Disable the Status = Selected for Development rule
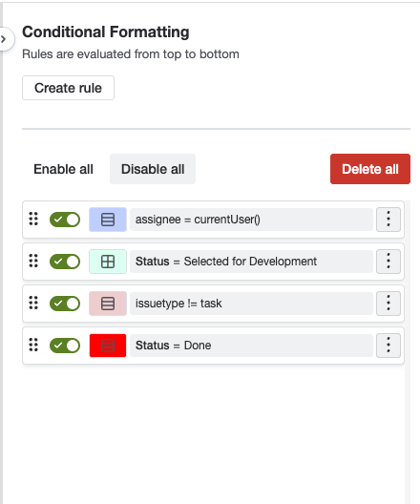Image resolution: width=420 pixels, height=504 pixels. pos(65,262)
